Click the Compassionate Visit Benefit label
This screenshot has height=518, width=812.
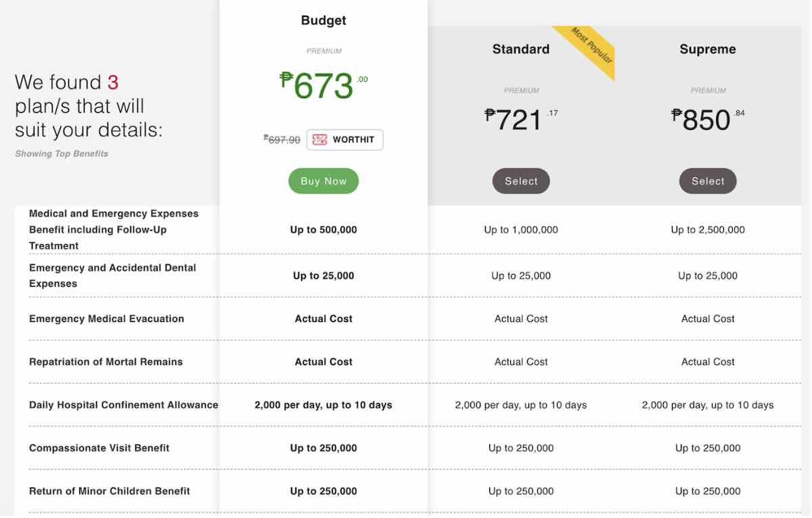(x=99, y=448)
